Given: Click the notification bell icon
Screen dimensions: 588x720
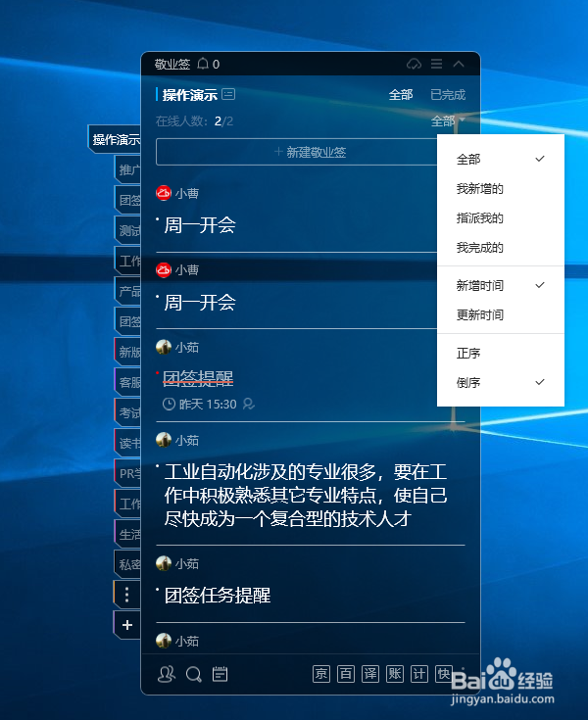Looking at the screenshot, I should pos(203,64).
